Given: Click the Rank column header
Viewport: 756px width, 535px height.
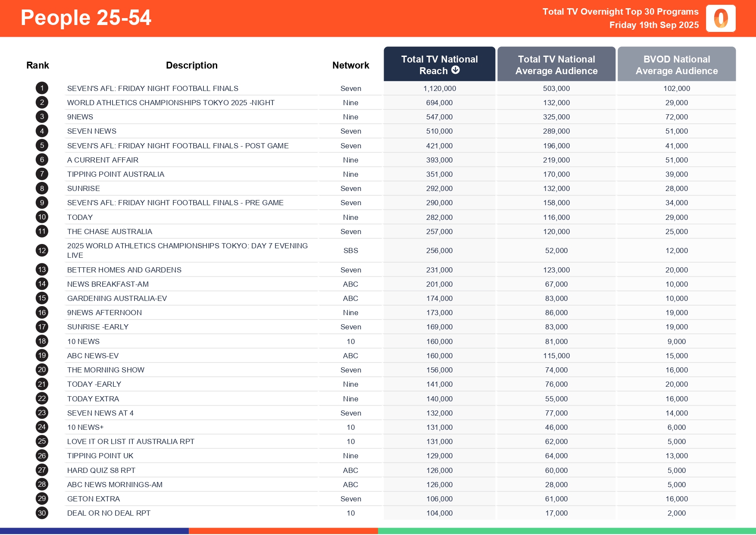Looking at the screenshot, I should (x=37, y=65).
